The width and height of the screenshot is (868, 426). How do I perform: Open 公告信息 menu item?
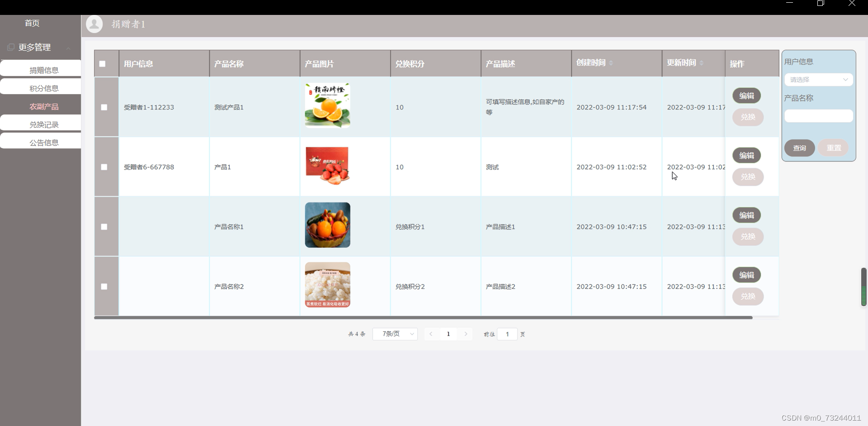point(41,141)
